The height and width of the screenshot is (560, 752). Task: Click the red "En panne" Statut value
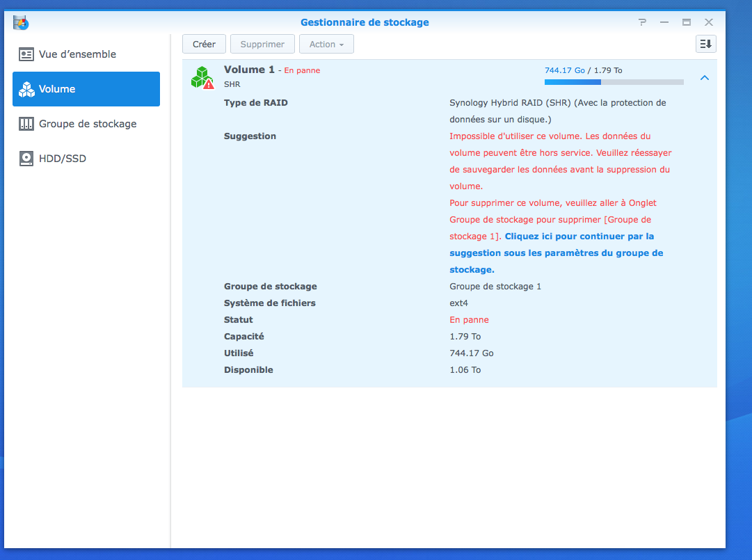tap(469, 320)
